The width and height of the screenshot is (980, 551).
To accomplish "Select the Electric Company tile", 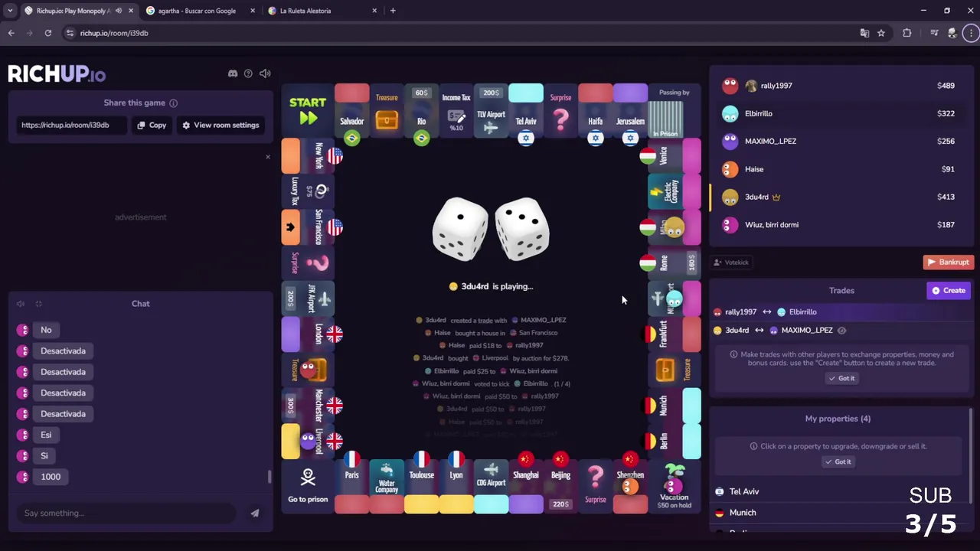I will click(x=674, y=191).
